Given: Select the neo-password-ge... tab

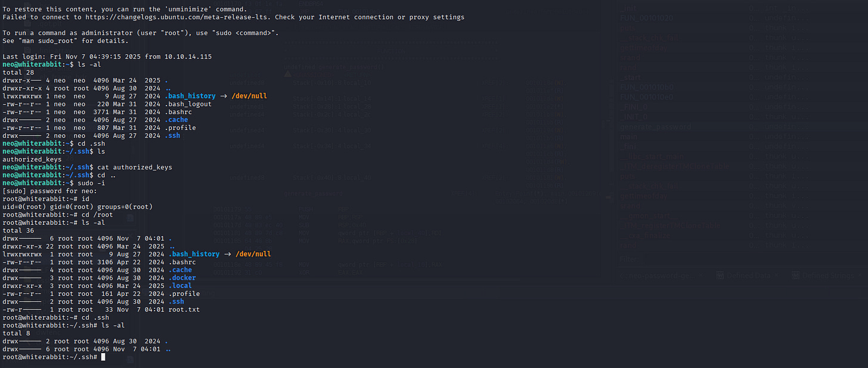Looking at the screenshot, I should (x=662, y=276).
